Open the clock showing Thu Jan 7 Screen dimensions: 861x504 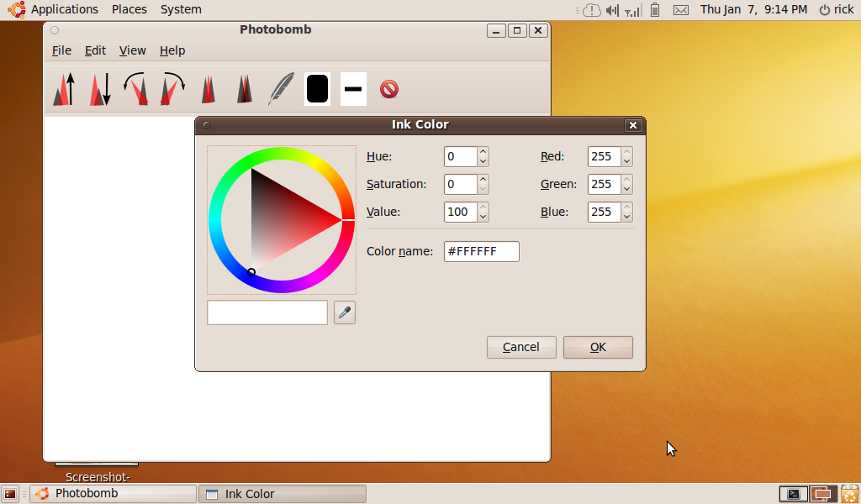coord(753,9)
